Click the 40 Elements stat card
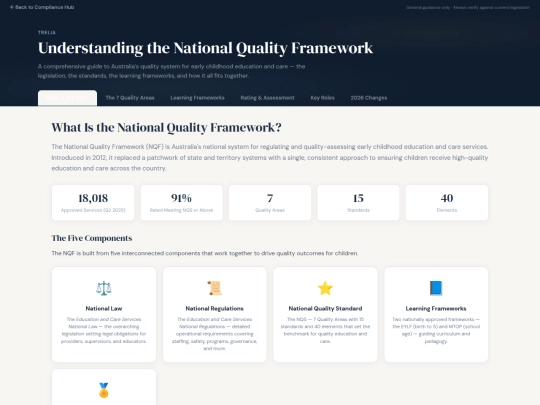540x405 pixels. [x=447, y=203]
